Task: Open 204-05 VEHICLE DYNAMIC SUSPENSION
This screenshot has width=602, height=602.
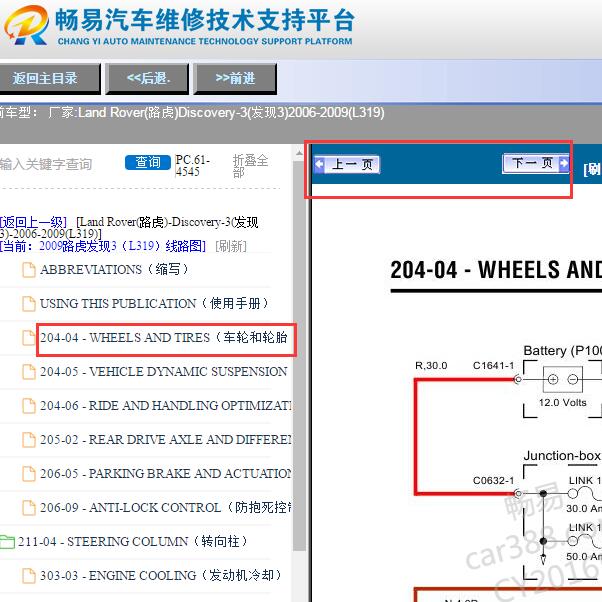Action: [x=164, y=372]
